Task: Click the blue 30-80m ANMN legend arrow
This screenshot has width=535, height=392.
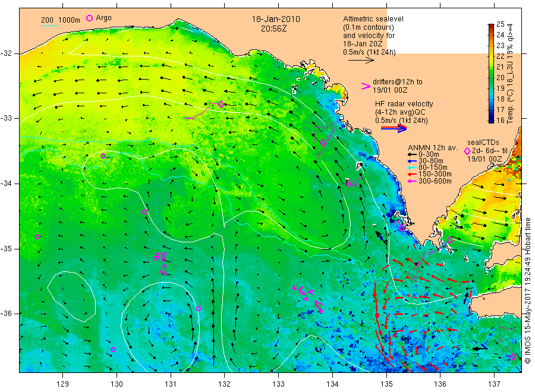Action: click(x=412, y=161)
